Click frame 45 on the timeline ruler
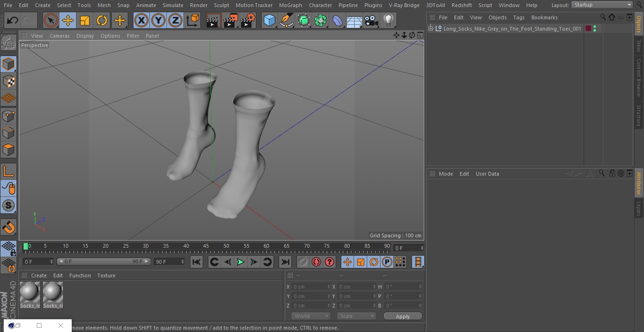This screenshot has width=644, height=332. (x=206, y=246)
